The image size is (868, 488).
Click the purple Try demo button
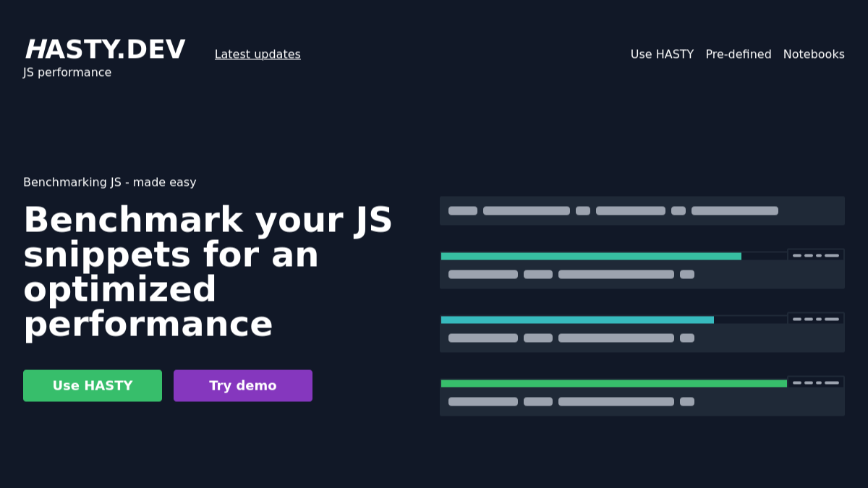pyautogui.click(x=243, y=385)
